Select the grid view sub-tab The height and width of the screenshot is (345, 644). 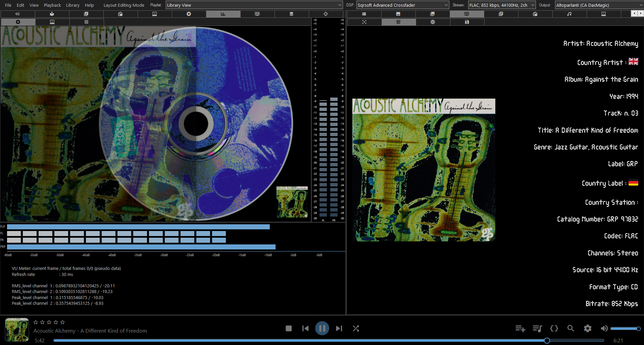click(87, 22)
